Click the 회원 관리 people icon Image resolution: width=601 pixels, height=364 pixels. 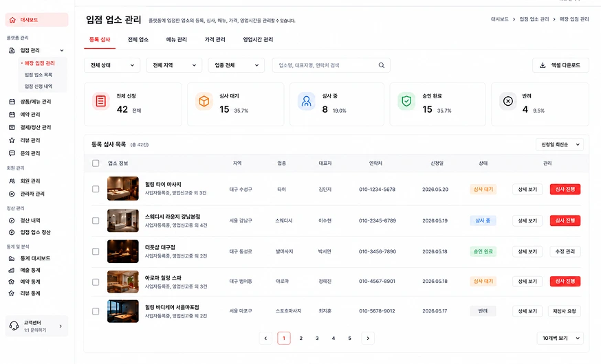(12, 181)
